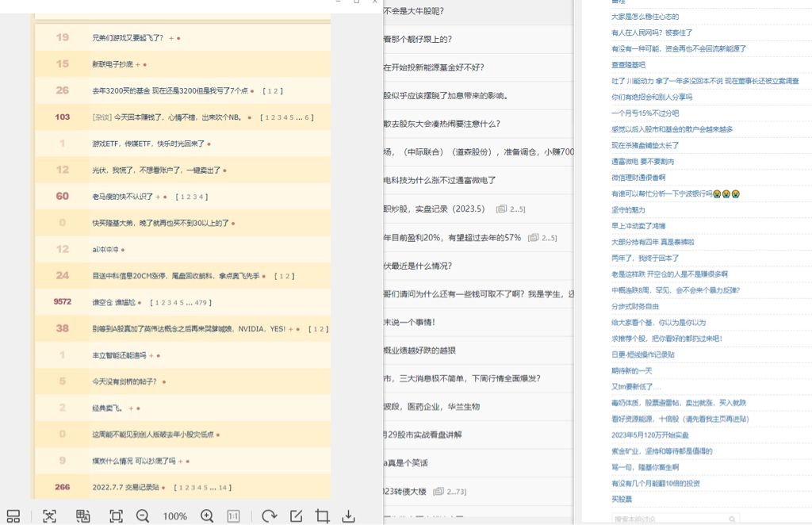Image resolution: width=812 pixels, height=525 pixels.
Task: Open sidebar link 查查隆基吧
Action: click(629, 65)
